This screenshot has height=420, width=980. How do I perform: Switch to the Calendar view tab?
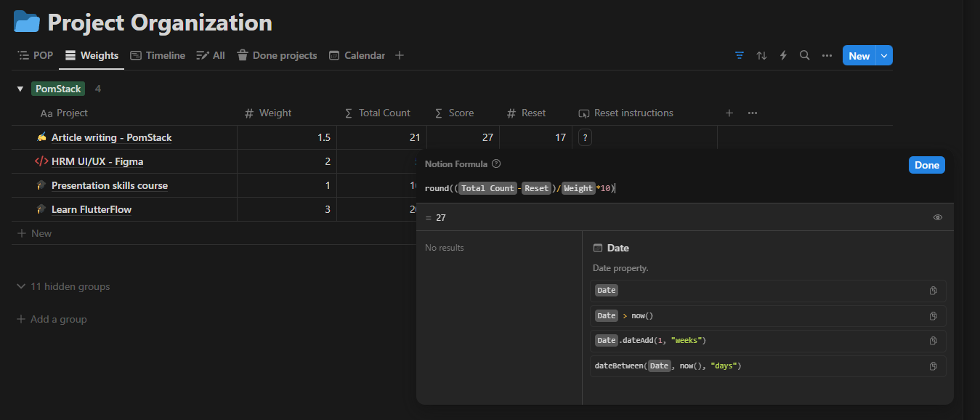tap(357, 55)
